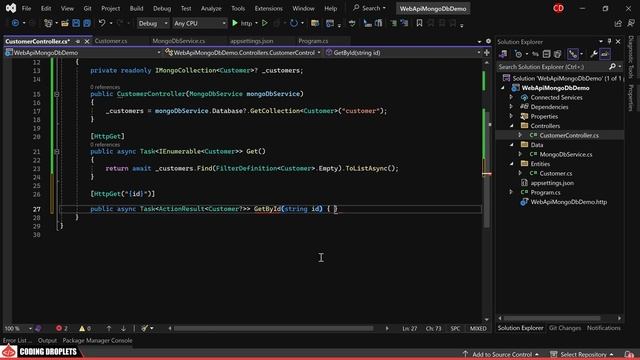Open the Any CPU platform dropdown
Viewport: 640px width, 360px height.
[x=200, y=24]
